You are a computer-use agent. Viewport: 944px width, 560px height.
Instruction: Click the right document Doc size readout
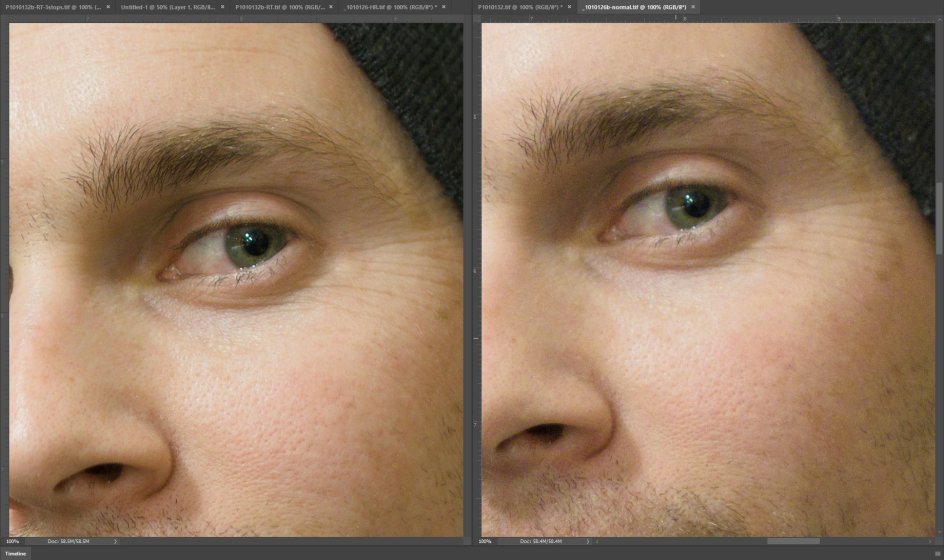pos(541,541)
